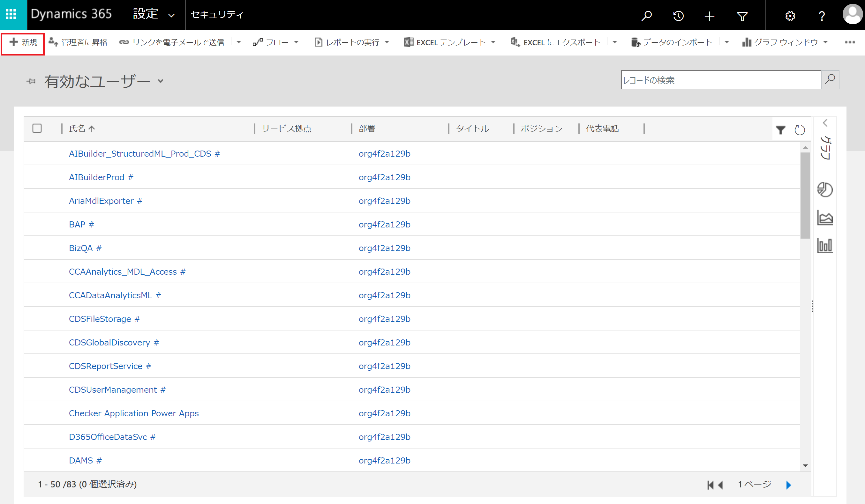
Task: Open the settings gear icon
Action: click(x=790, y=16)
